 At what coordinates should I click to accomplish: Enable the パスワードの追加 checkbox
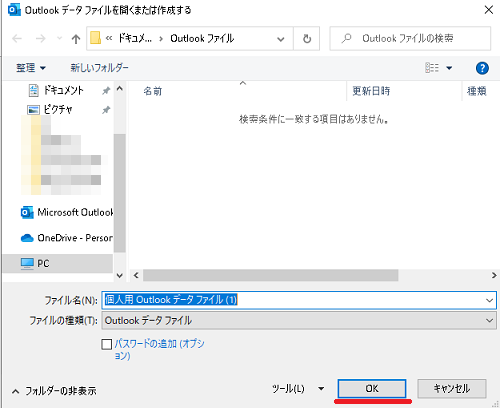[x=107, y=344]
